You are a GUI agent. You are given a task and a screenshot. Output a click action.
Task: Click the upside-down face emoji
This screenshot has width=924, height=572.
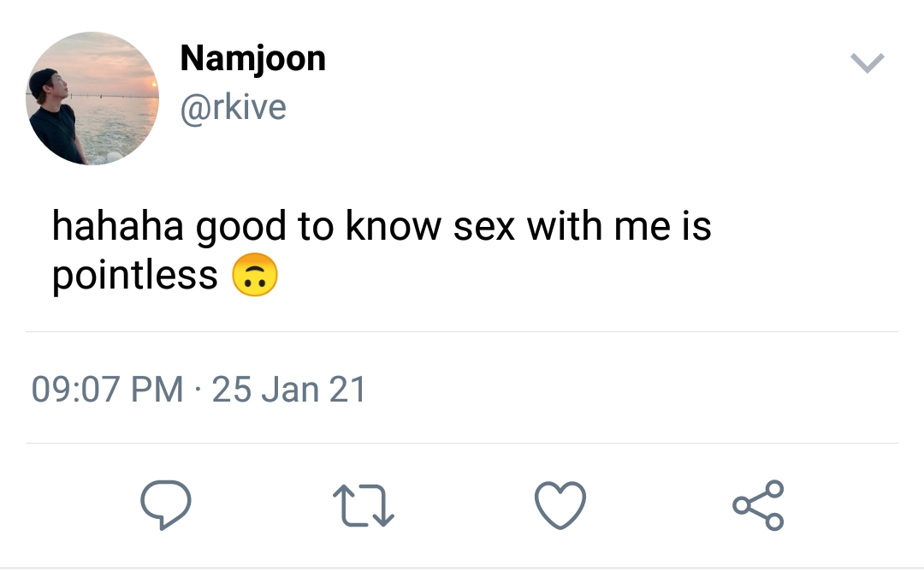click(255, 277)
